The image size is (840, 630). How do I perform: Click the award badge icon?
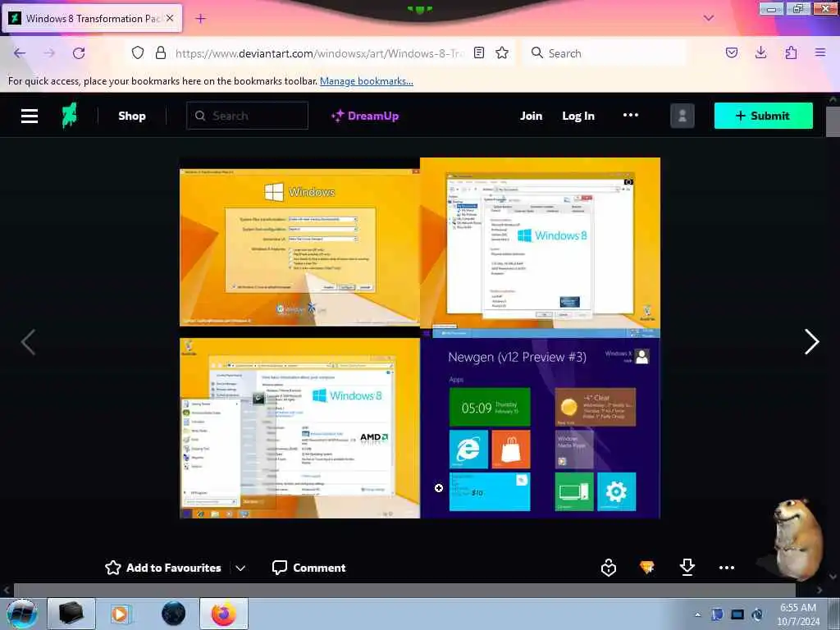pos(609,568)
